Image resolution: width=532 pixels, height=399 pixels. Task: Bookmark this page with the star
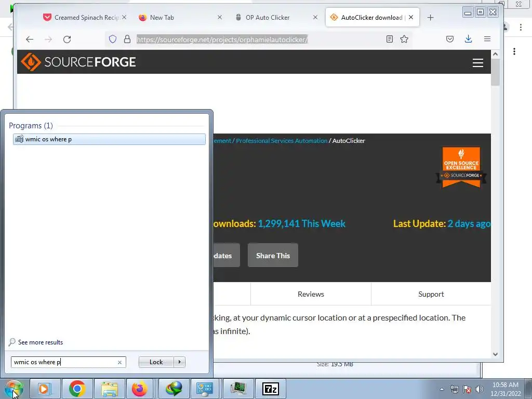404,39
